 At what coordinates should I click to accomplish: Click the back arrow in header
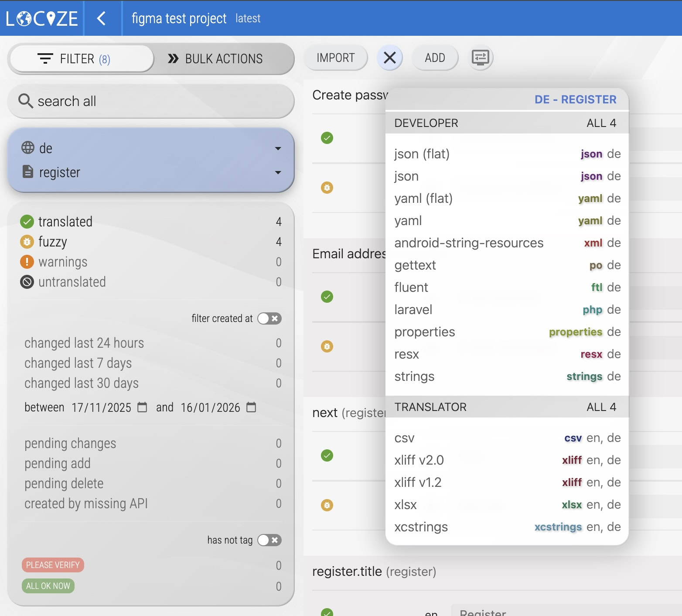point(101,18)
